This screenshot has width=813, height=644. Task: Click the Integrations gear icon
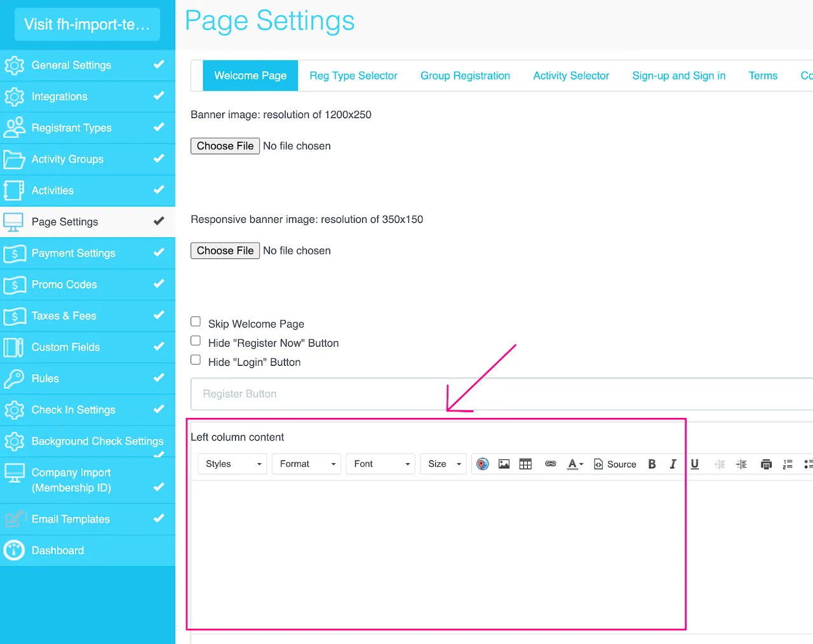click(x=14, y=97)
